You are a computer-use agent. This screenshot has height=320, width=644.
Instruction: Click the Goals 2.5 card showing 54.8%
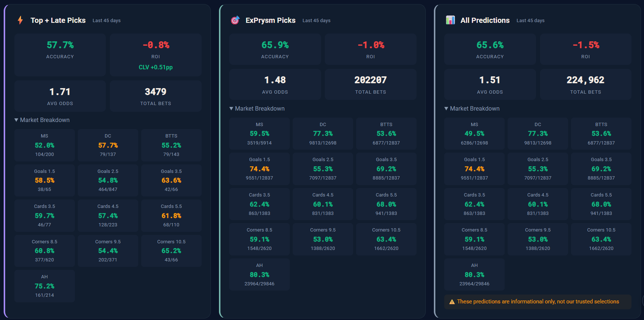108,180
